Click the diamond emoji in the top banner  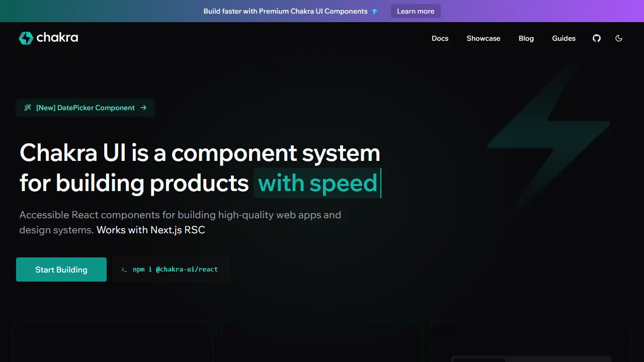pos(374,12)
